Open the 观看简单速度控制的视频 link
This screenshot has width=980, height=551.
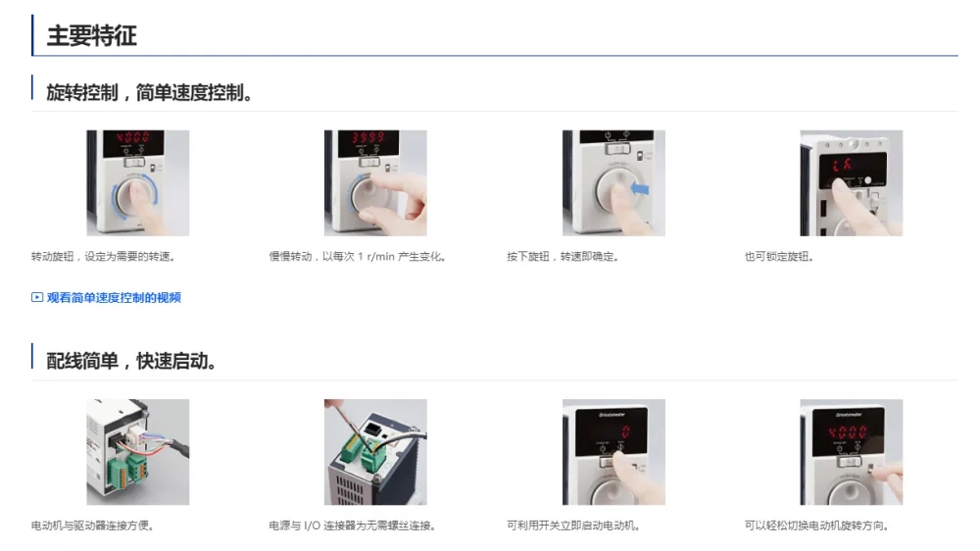(x=113, y=298)
